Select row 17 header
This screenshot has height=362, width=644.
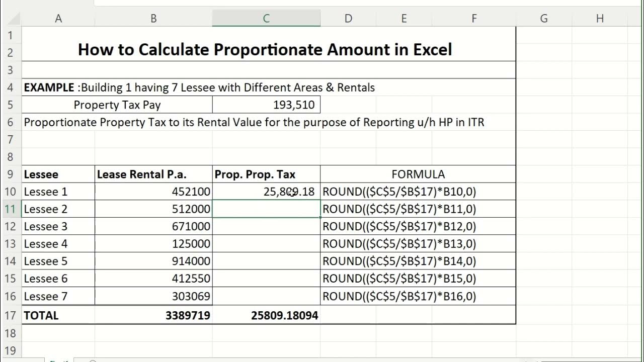[11, 316]
